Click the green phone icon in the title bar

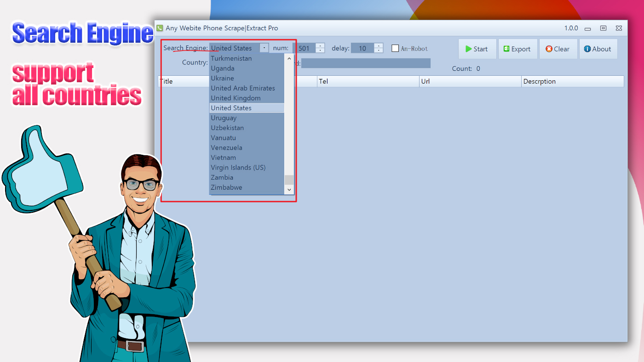(x=160, y=28)
